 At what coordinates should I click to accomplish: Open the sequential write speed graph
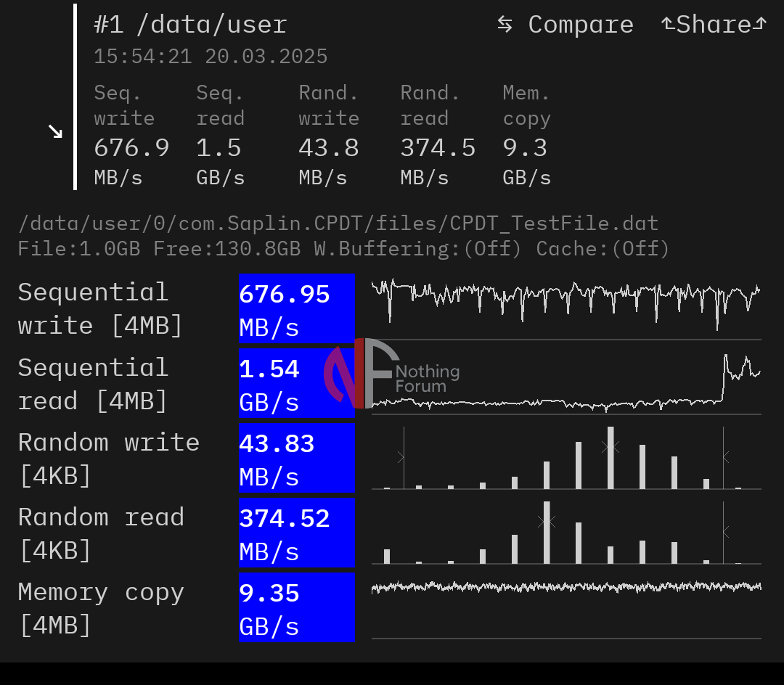click(566, 309)
